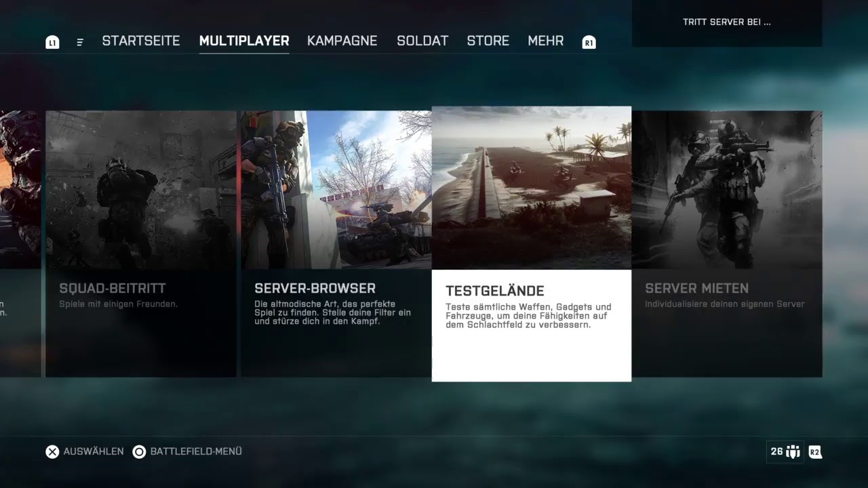868x488 pixels.
Task: Open the Server Mieten tile title
Action: 696,288
